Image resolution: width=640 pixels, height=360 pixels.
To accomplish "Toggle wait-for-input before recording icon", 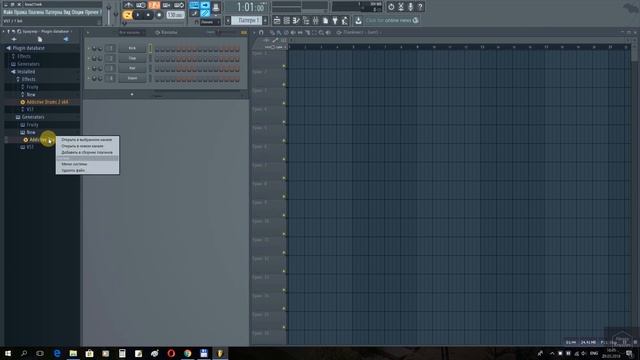I will [x=141, y=5].
